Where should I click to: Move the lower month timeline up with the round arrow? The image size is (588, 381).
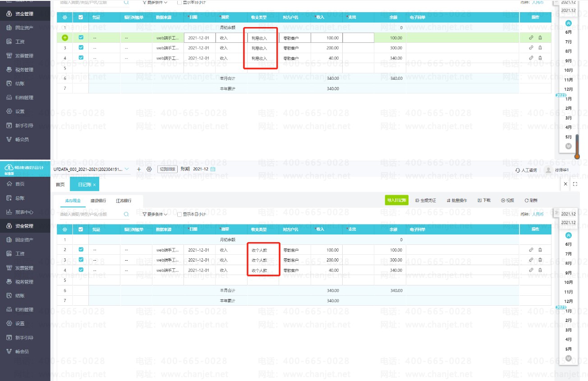[569, 235]
